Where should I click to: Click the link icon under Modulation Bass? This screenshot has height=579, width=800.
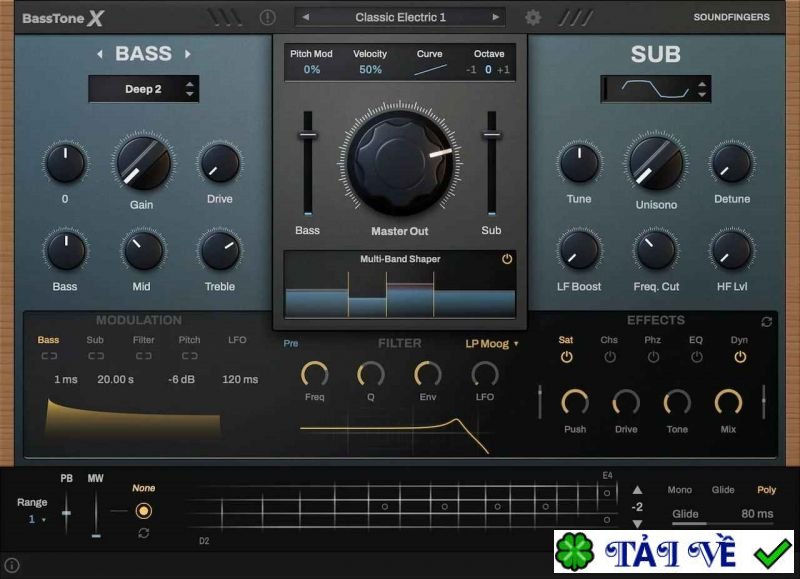(x=49, y=356)
